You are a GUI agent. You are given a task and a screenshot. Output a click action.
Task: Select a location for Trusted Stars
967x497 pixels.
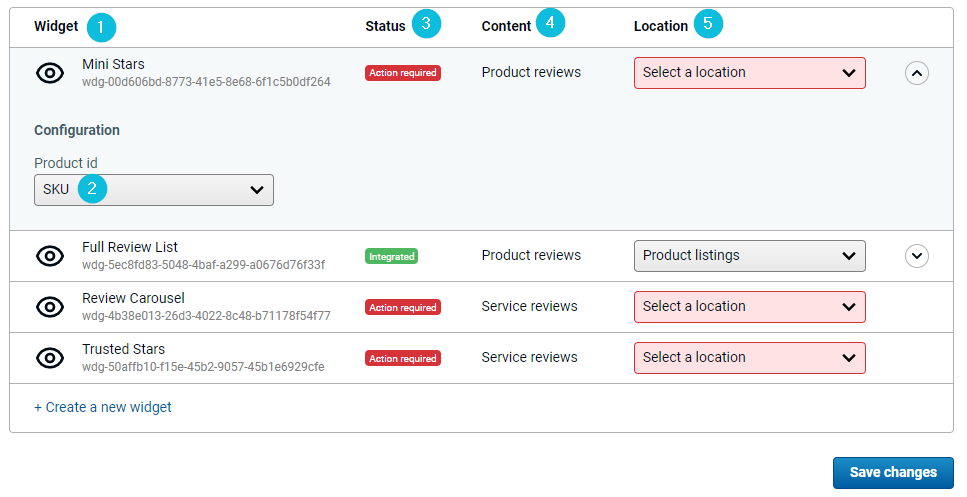point(749,358)
